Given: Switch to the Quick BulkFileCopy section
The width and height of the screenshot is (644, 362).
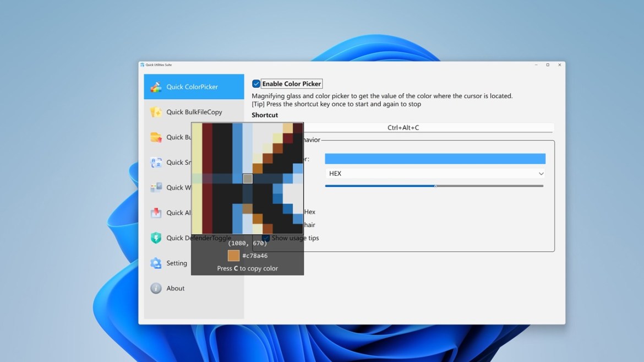Looking at the screenshot, I should coord(194,112).
